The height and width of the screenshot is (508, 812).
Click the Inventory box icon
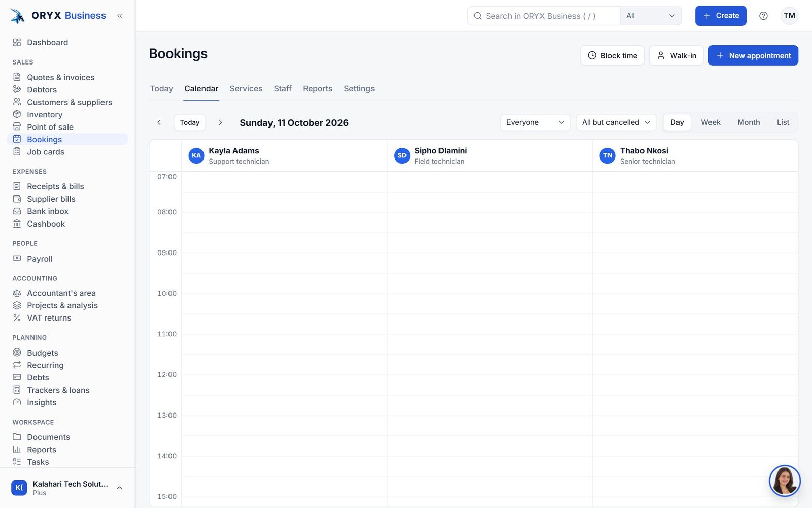click(17, 114)
